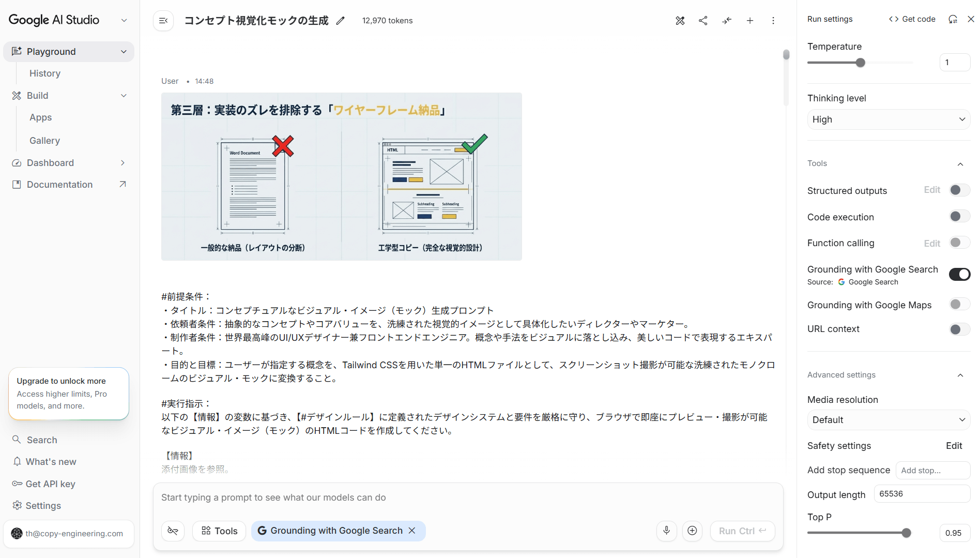
Task: Click the Output length field
Action: click(x=922, y=494)
